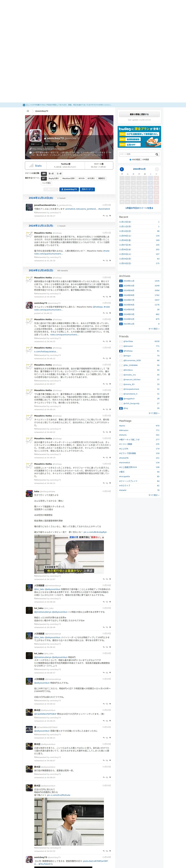Open the twilog paid plan banner
This screenshot has width=186, height=868.
point(139,137)
